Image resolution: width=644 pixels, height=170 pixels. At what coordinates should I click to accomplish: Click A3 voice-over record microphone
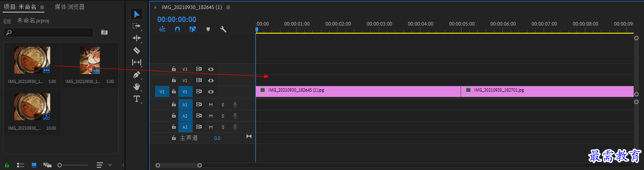[235, 127]
